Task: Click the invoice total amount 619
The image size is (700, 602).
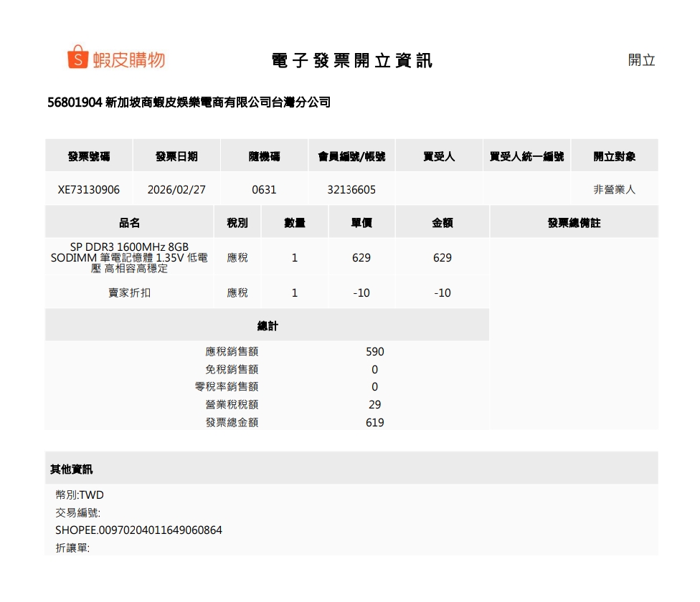Action: click(375, 423)
